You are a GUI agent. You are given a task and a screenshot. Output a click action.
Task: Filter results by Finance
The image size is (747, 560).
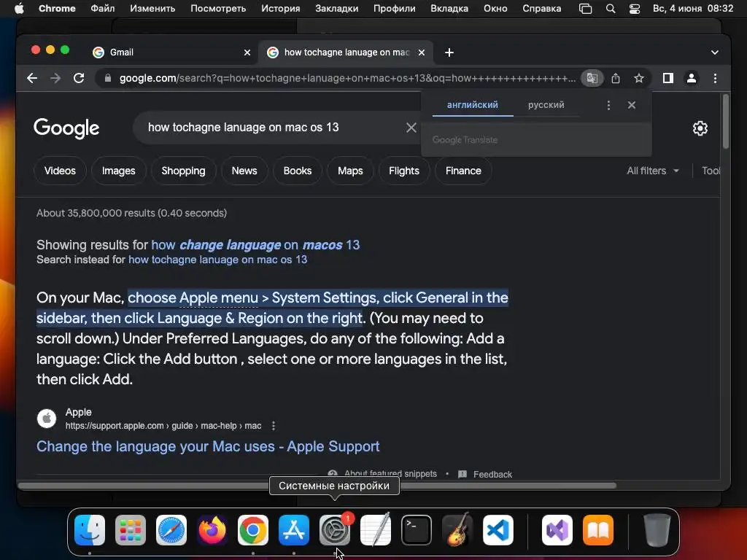pos(463,171)
